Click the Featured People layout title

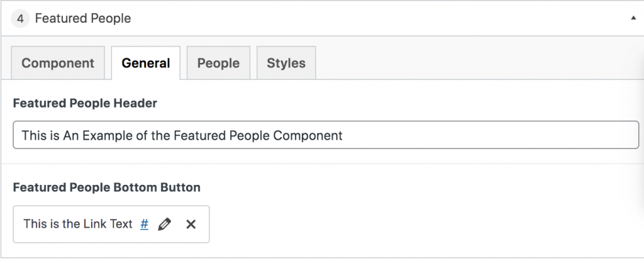click(83, 18)
